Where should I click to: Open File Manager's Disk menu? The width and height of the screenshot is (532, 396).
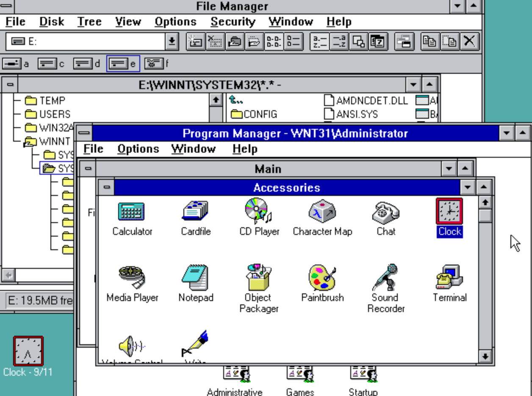tap(52, 22)
